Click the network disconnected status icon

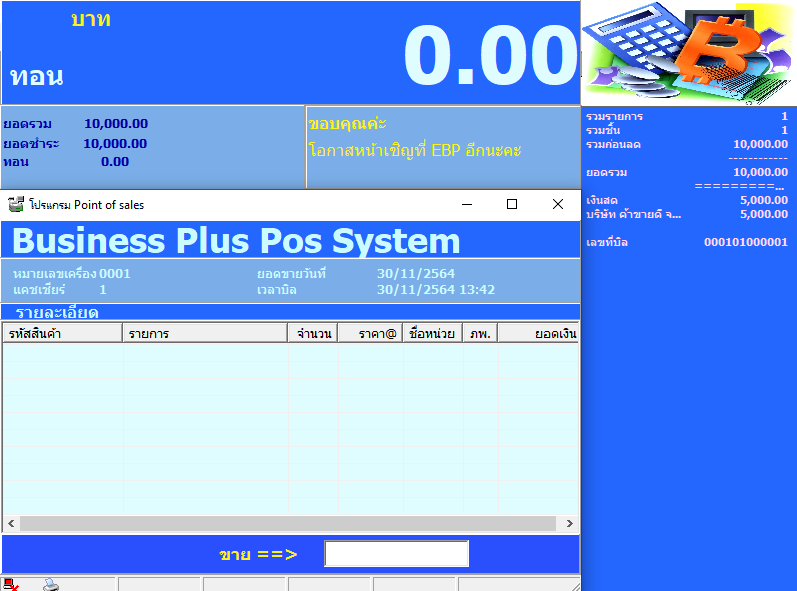(x=10, y=584)
